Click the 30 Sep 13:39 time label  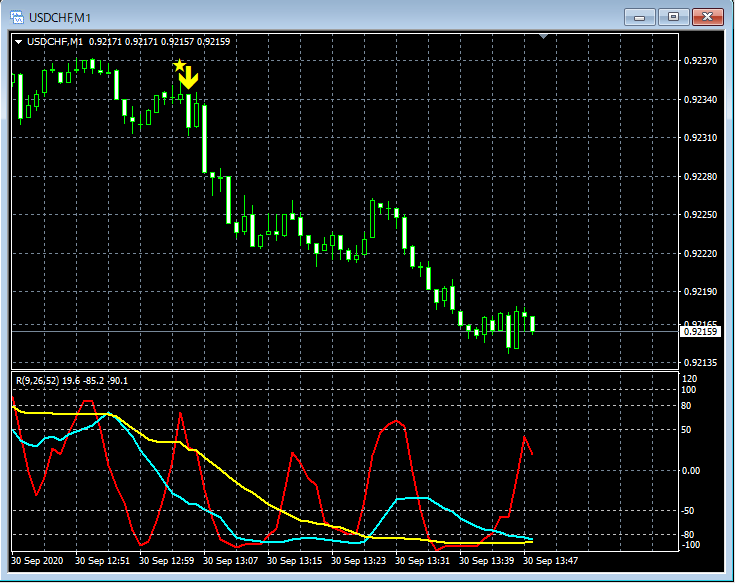pos(487,561)
